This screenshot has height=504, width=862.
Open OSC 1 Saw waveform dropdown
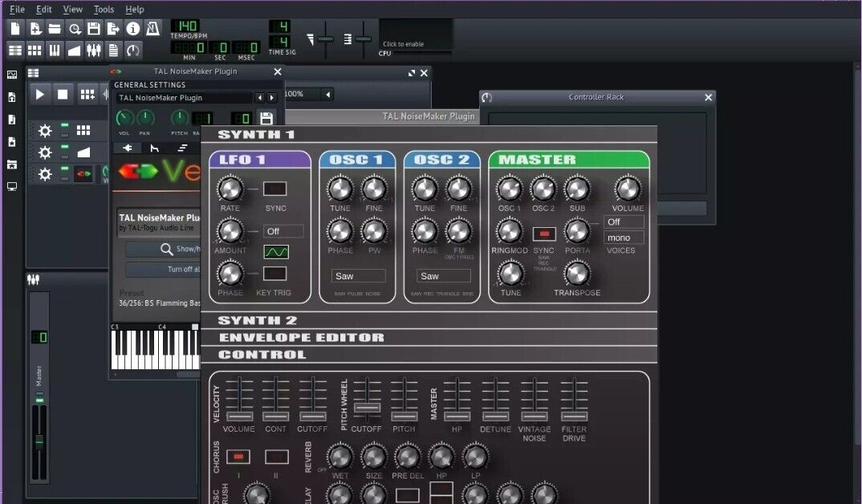[359, 276]
